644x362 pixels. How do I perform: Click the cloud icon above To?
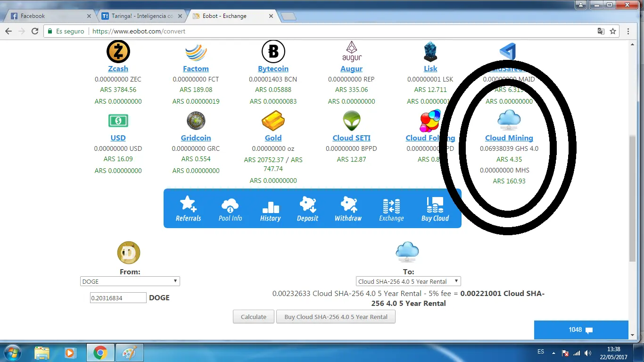[x=407, y=252]
